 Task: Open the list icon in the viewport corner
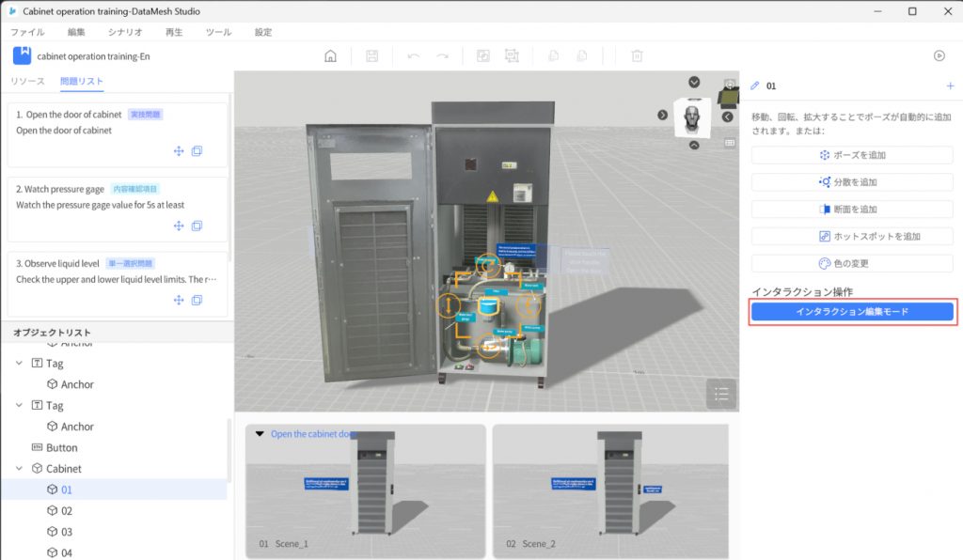coord(721,394)
